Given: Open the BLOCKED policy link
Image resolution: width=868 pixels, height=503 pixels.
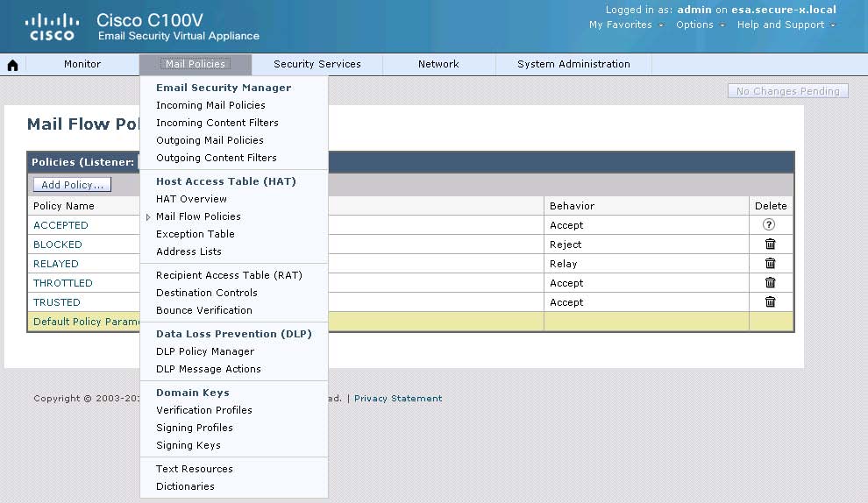Looking at the screenshot, I should pos(58,244).
